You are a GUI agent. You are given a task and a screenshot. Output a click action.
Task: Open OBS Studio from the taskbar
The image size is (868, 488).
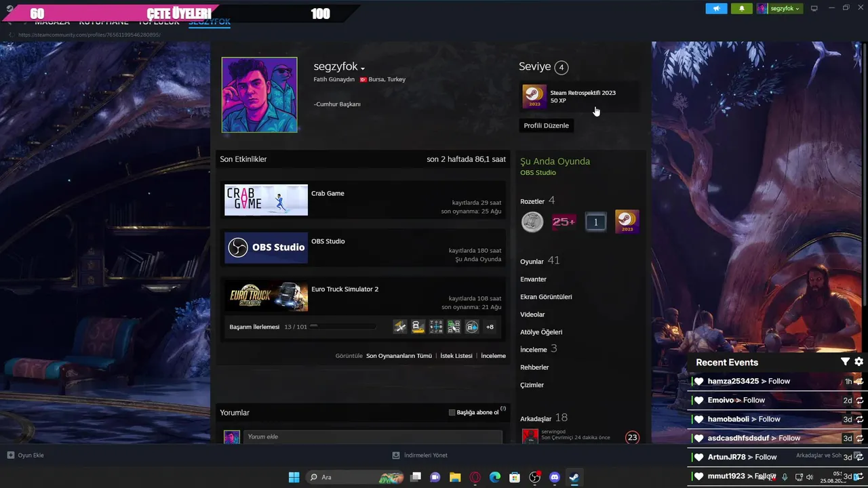tap(535, 477)
